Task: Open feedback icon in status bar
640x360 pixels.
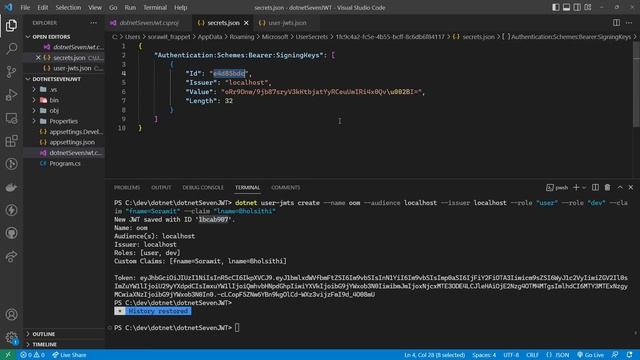Action: click(615, 355)
